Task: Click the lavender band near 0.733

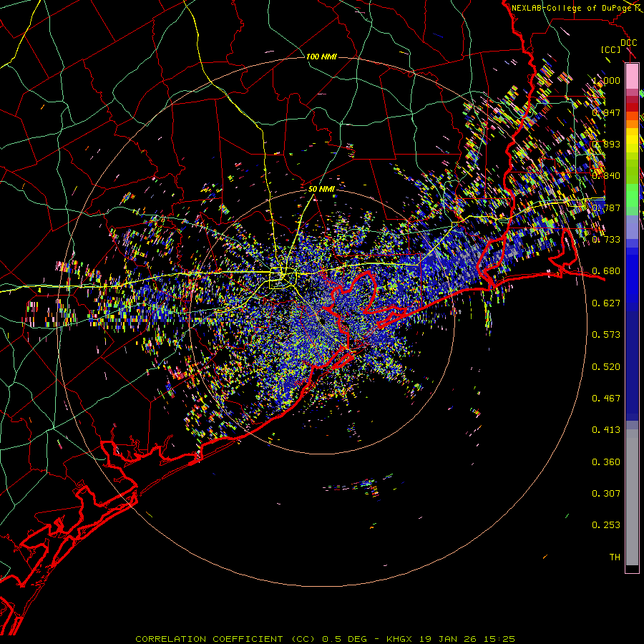Action: coord(632,228)
